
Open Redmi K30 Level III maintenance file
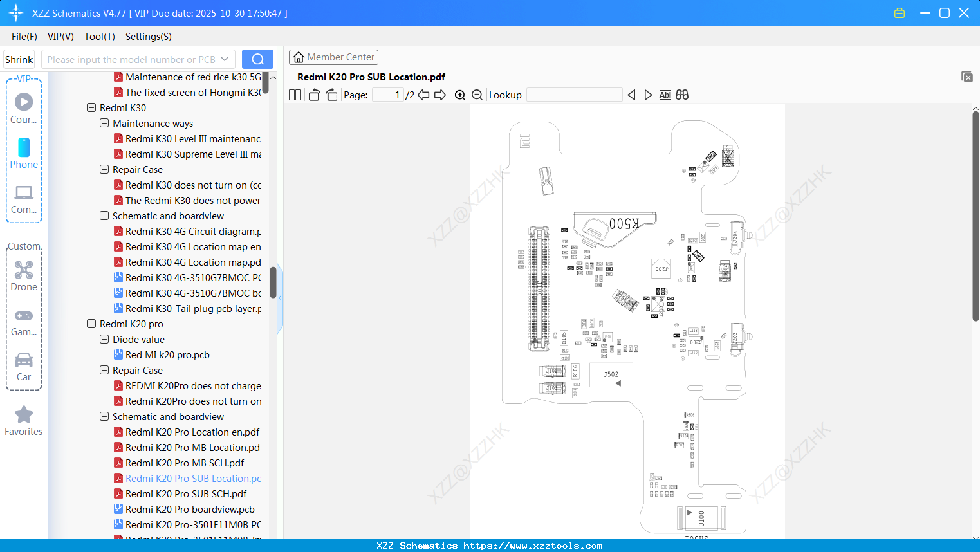tap(187, 139)
